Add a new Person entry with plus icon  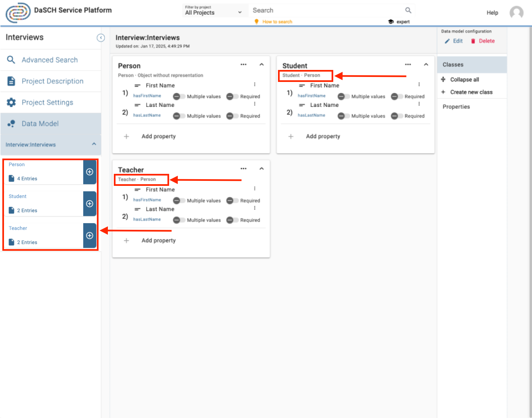90,172
